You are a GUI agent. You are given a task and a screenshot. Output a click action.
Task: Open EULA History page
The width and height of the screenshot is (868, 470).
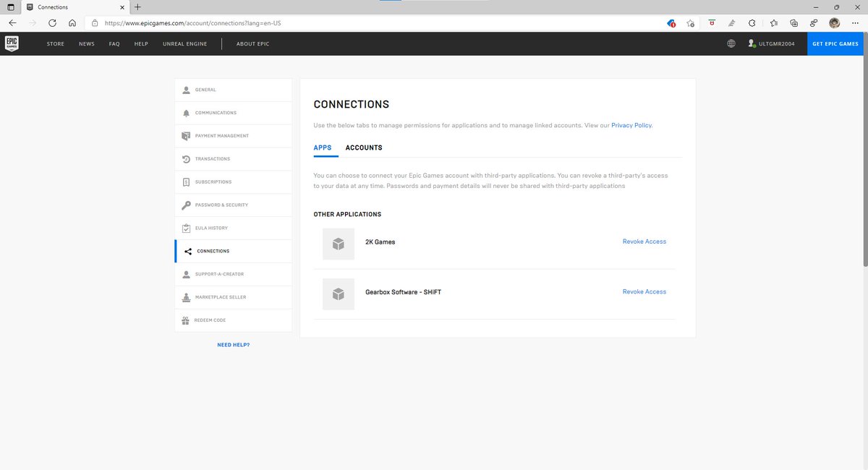click(234, 228)
